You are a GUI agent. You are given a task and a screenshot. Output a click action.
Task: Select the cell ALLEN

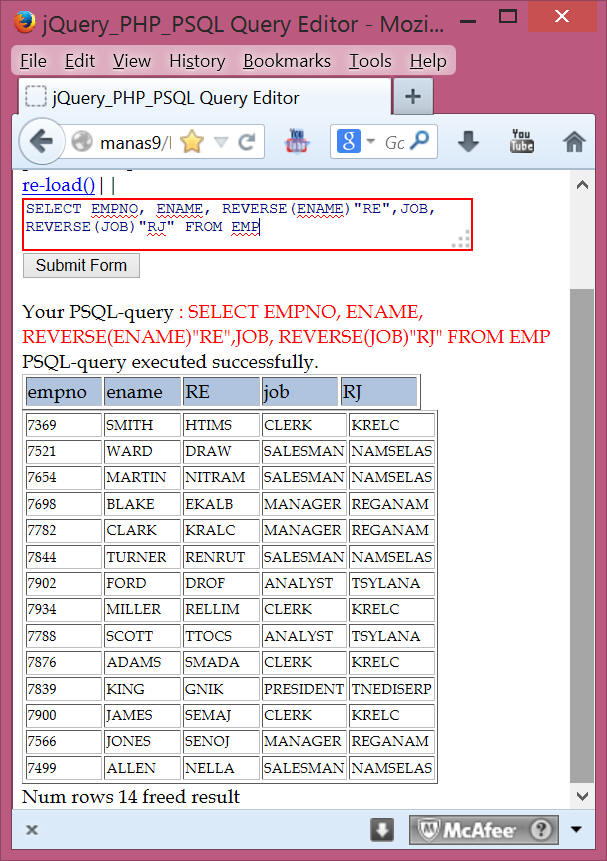[x=142, y=768]
